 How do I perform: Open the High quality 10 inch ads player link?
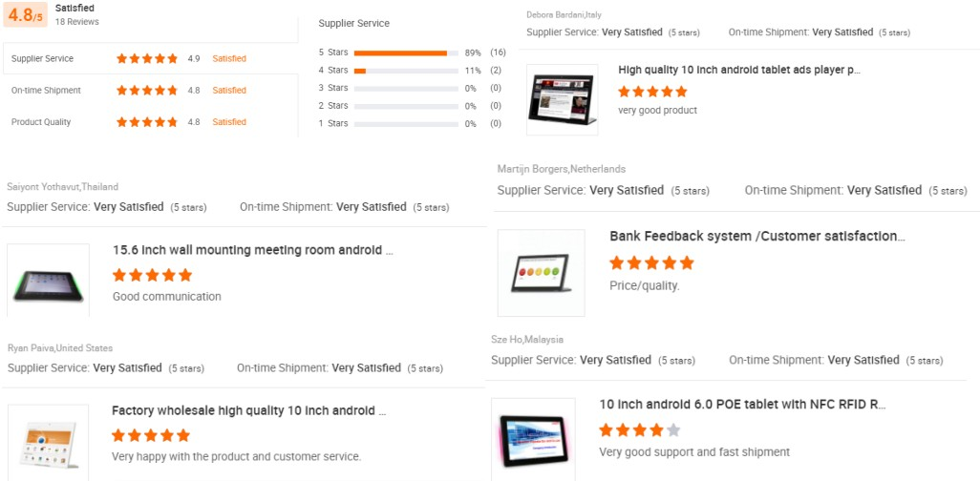pyautogui.click(x=739, y=70)
